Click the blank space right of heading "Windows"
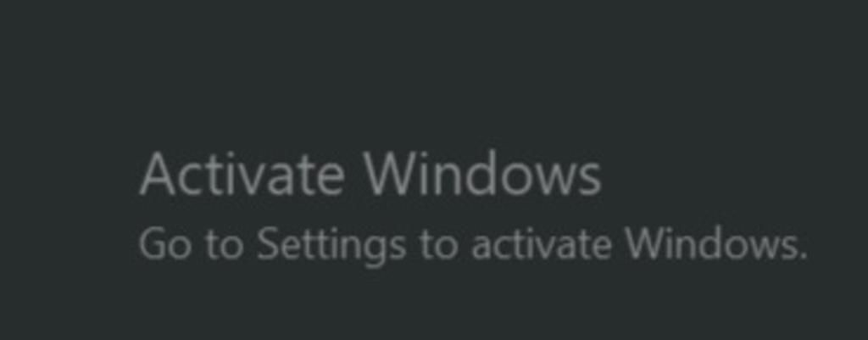 pos(731,174)
